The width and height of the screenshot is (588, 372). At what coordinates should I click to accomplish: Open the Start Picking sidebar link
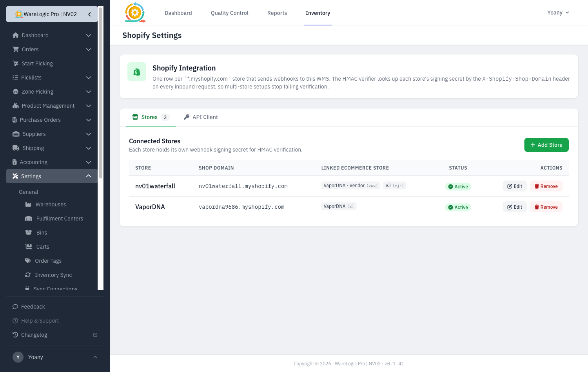click(x=52, y=63)
